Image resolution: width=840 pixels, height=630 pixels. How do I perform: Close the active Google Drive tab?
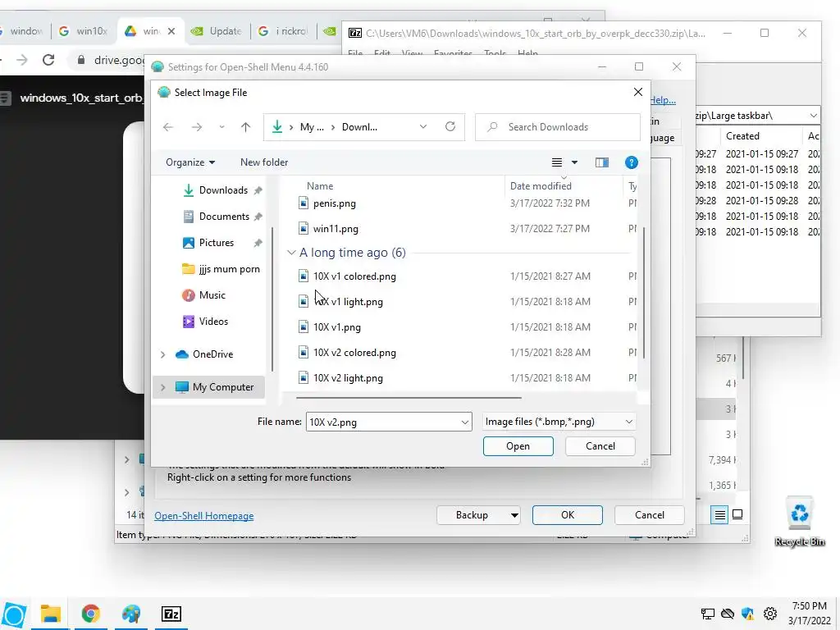(x=171, y=32)
